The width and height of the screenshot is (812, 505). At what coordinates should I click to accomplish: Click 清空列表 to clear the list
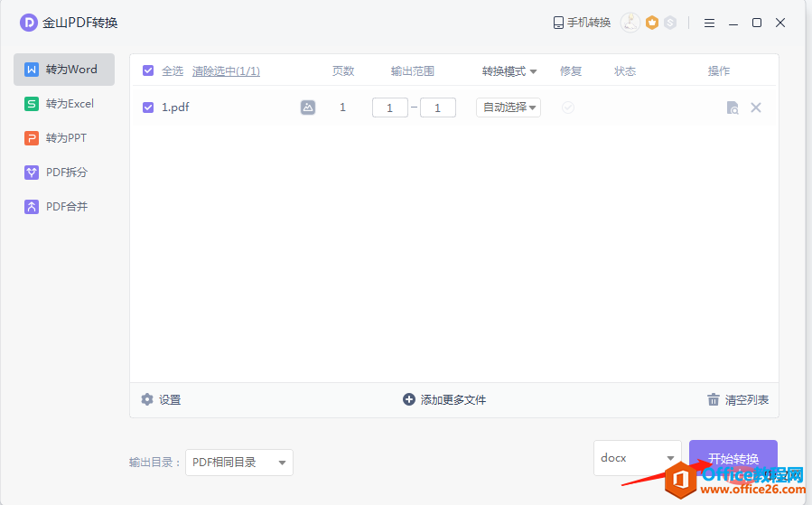click(x=738, y=399)
